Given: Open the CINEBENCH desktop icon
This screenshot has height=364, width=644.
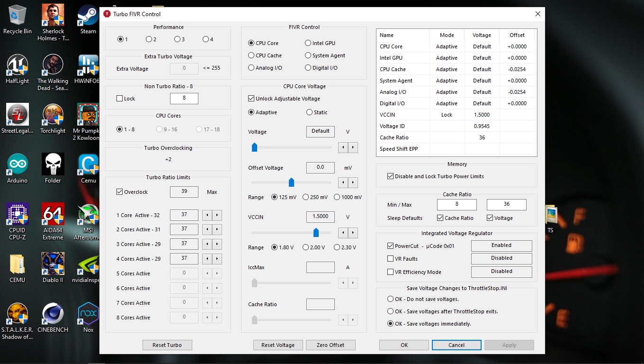Looking at the screenshot, I should pyautogui.click(x=53, y=314).
